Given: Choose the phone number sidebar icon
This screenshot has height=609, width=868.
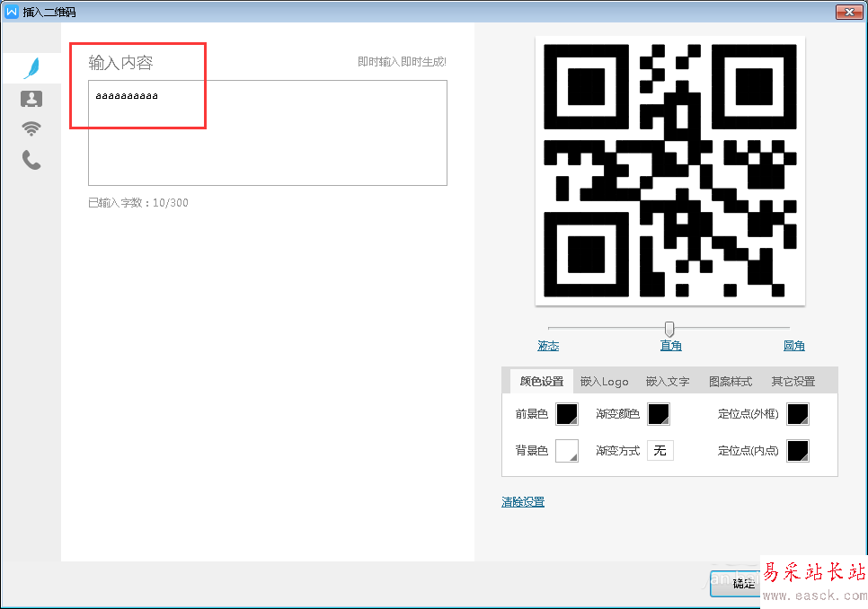Looking at the screenshot, I should [x=31, y=160].
